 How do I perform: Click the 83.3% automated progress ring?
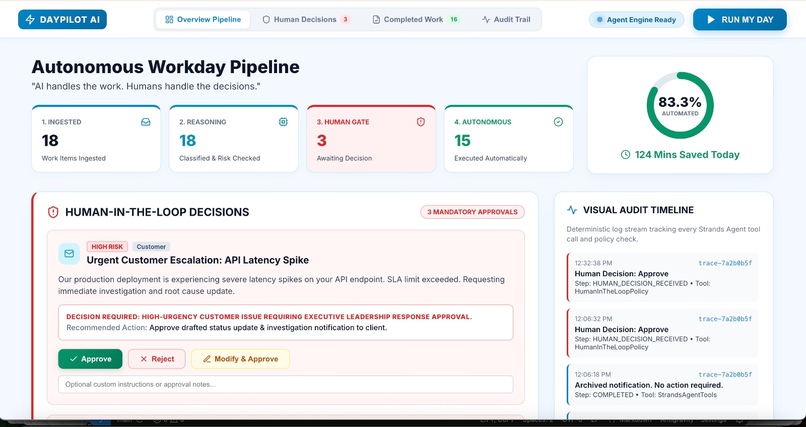[x=680, y=105]
